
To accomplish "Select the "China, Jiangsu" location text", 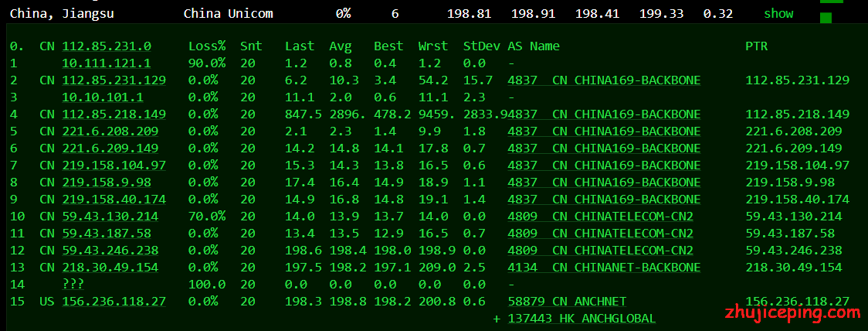I will [62, 13].
